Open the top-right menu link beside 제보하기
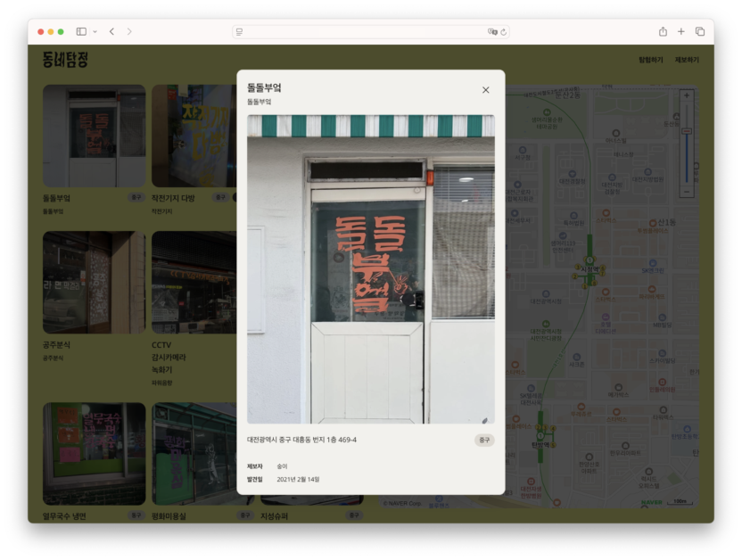 651,60
